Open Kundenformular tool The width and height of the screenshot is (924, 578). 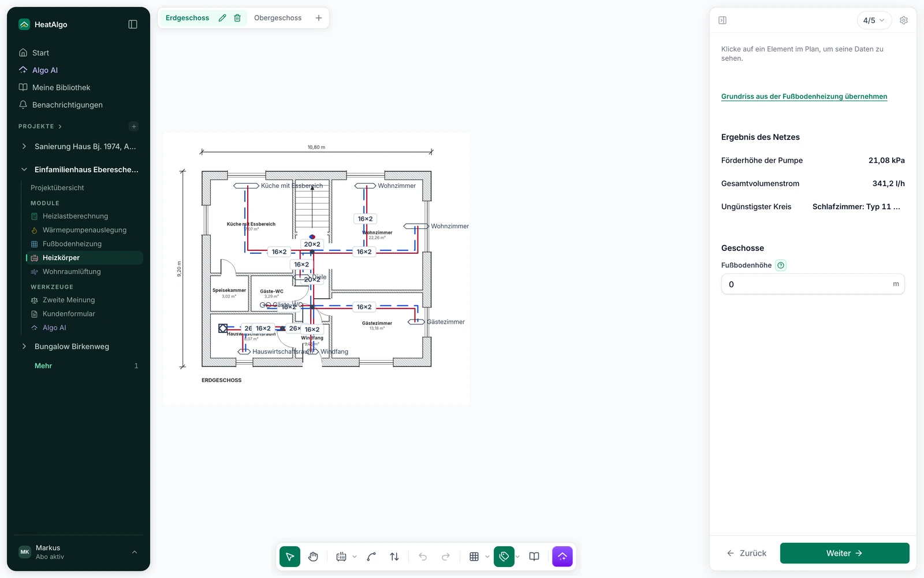coord(69,314)
